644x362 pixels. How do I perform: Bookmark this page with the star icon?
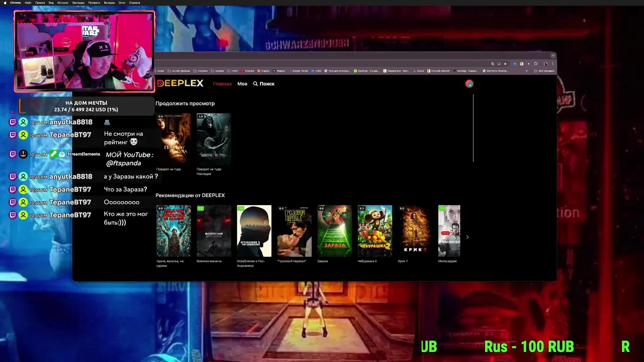tap(505, 63)
